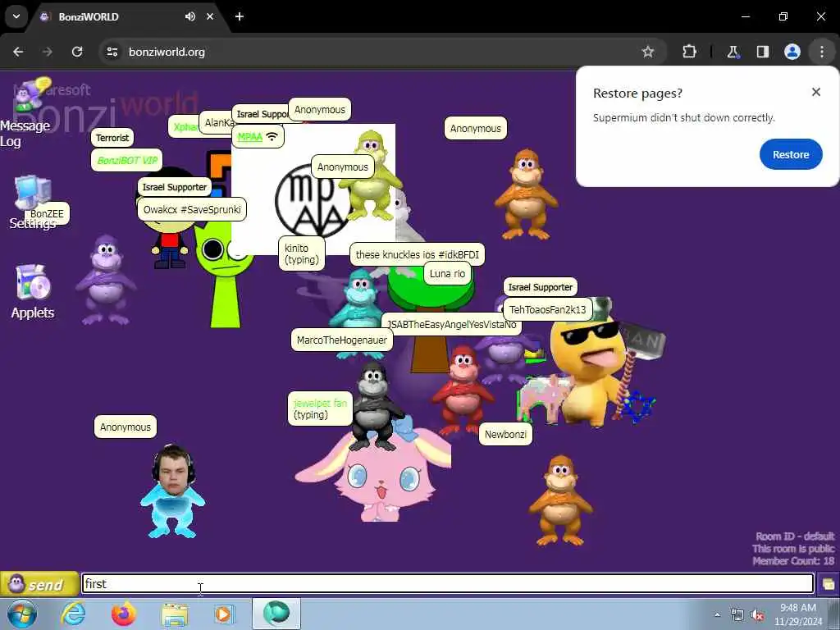Image resolution: width=840 pixels, height=630 pixels.
Task: Open the profile avatar menu
Action: pyautogui.click(x=792, y=52)
